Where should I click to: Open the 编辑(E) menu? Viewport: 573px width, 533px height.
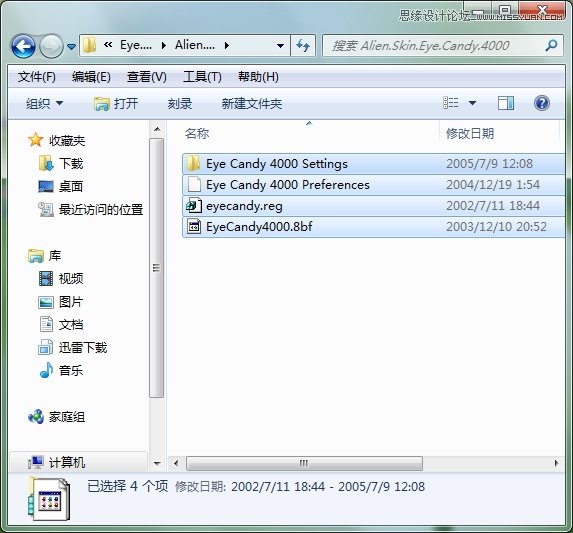pos(91,77)
